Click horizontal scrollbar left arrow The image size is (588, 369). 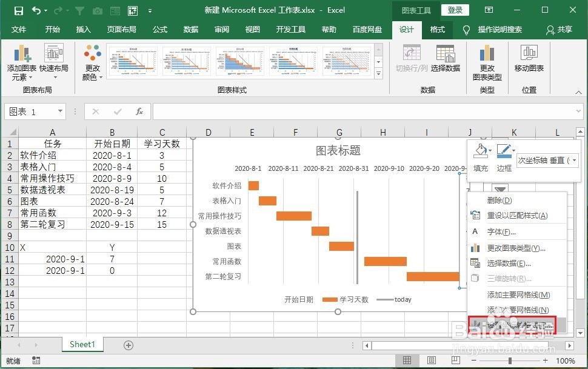pyautogui.click(x=367, y=345)
